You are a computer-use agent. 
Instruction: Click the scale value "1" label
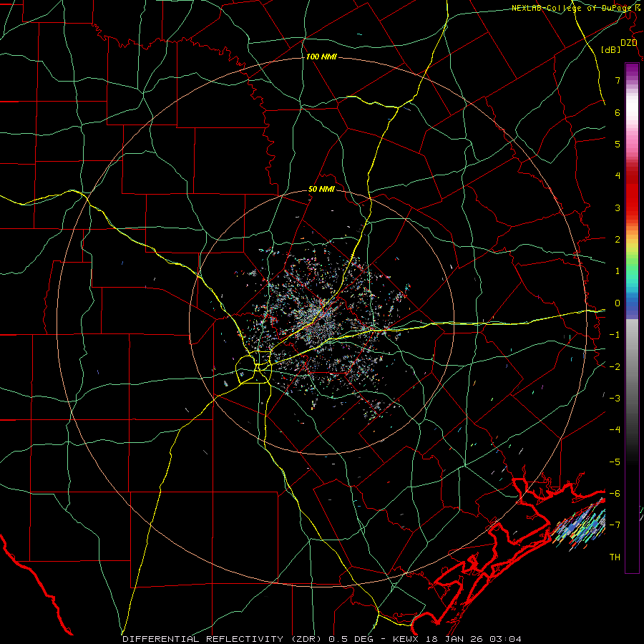coord(618,271)
